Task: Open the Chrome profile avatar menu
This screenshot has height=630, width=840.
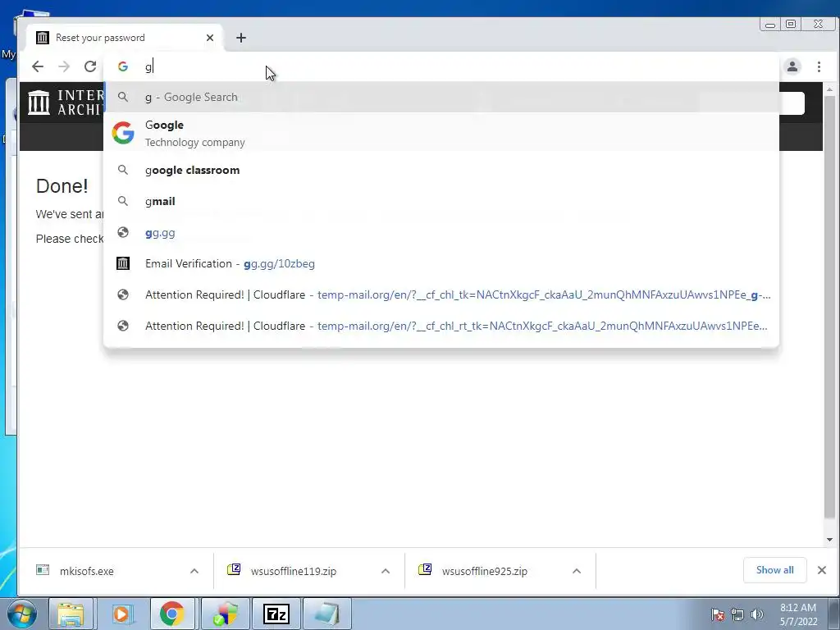Action: click(x=792, y=66)
